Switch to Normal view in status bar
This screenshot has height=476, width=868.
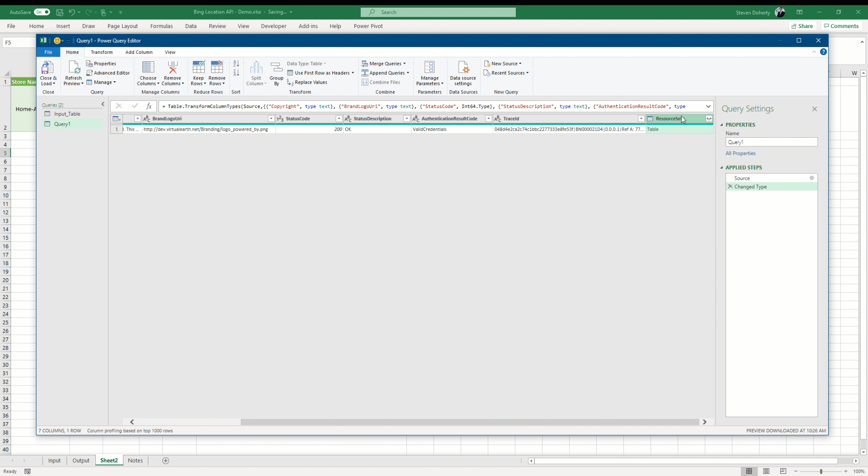(x=749, y=471)
